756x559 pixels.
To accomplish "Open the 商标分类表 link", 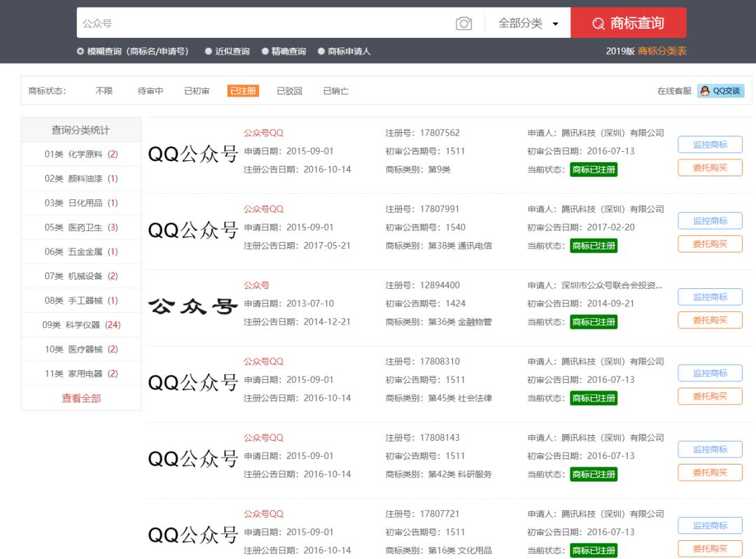I will click(x=661, y=51).
